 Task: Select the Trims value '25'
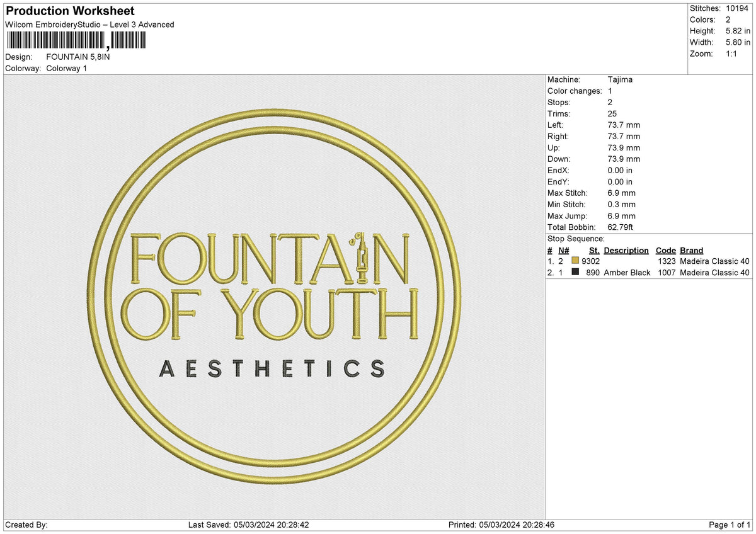click(x=612, y=114)
